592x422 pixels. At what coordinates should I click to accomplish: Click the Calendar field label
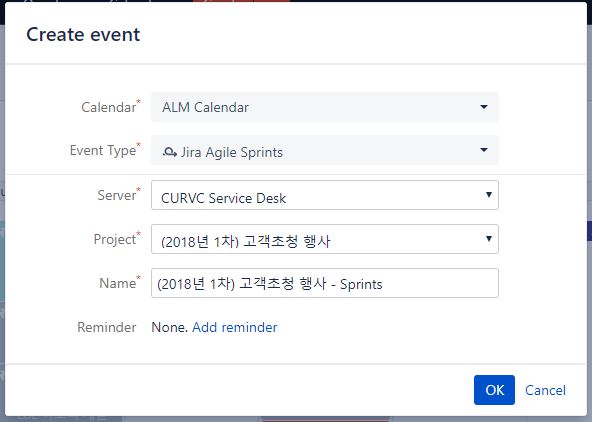[109, 108]
